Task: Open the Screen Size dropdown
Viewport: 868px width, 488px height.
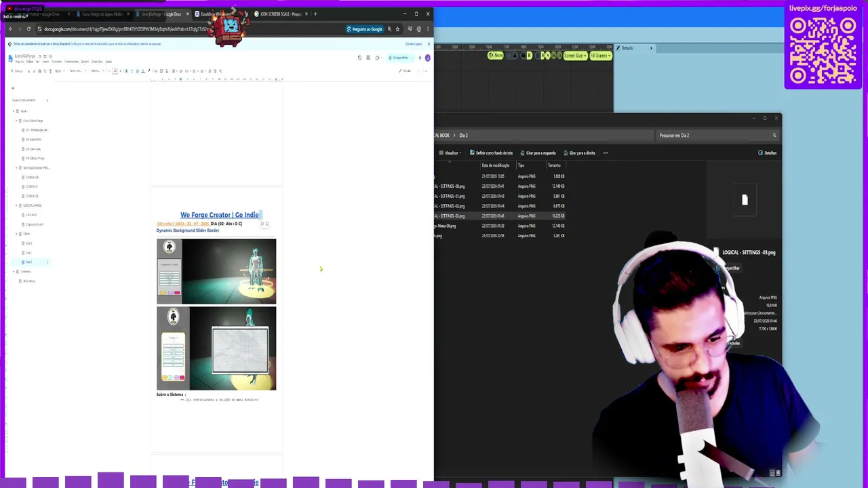Action: pyautogui.click(x=575, y=56)
